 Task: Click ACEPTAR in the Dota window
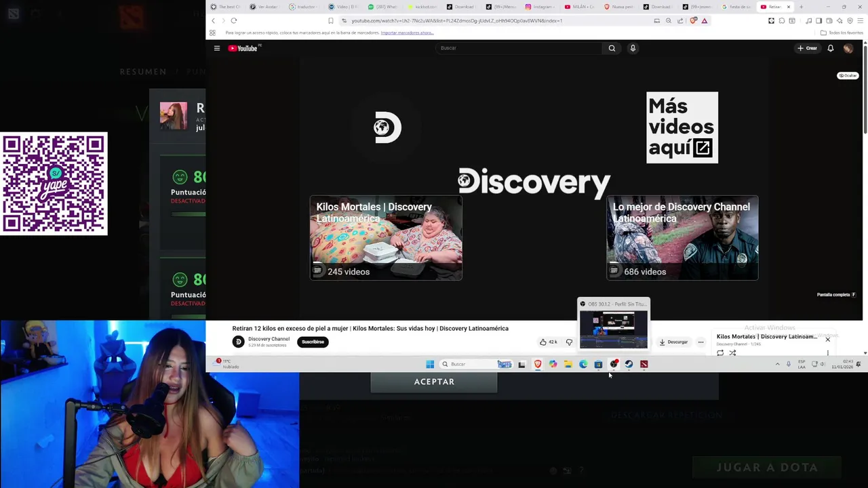tap(434, 382)
